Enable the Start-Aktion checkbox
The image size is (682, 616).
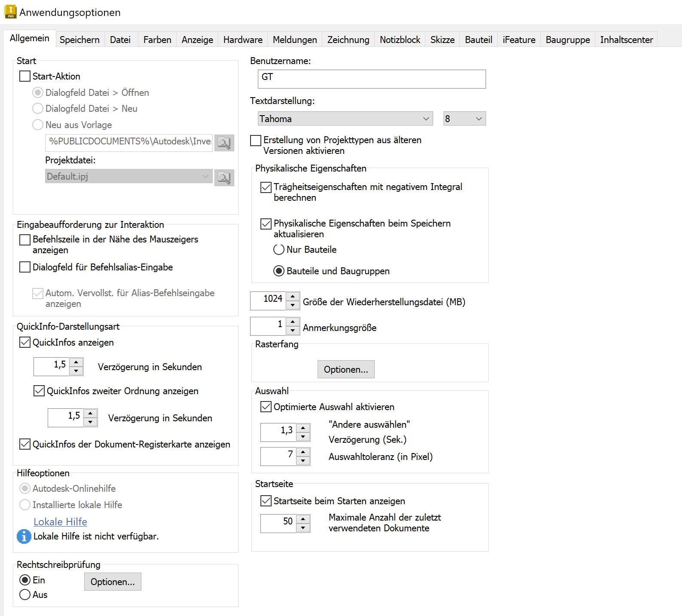(x=25, y=76)
